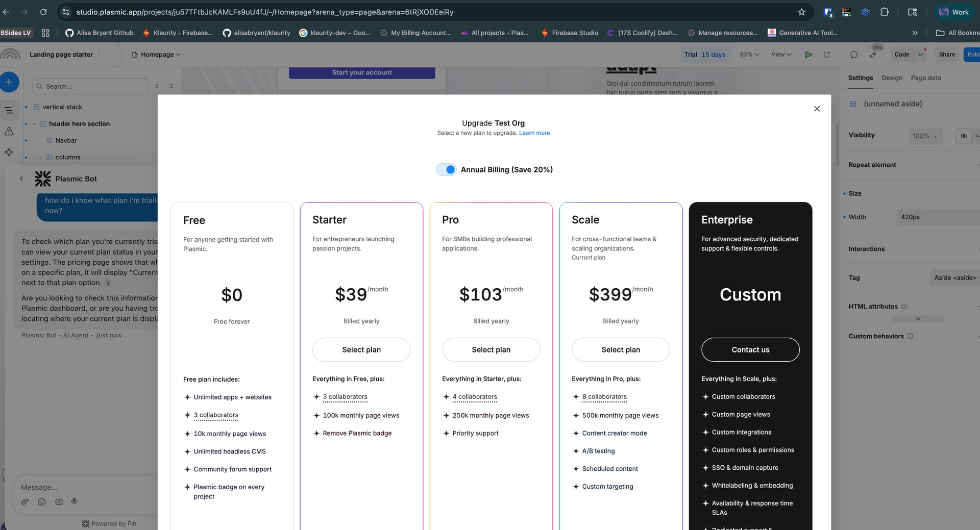
Task: Click the beta AI sparkles icon
Action: [x=873, y=55]
